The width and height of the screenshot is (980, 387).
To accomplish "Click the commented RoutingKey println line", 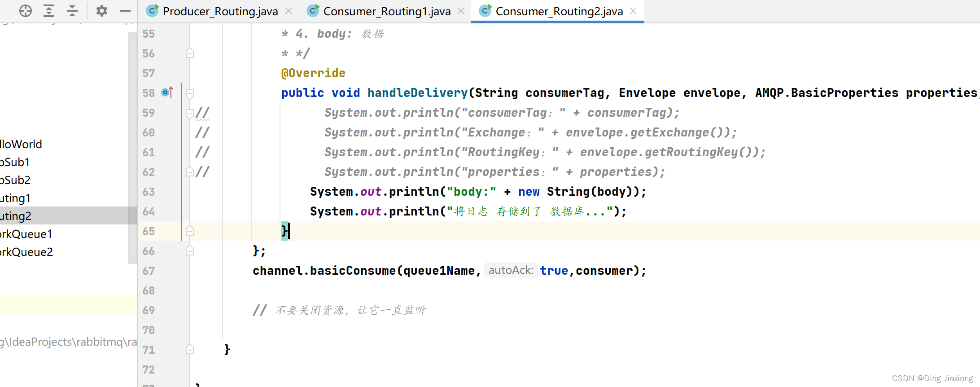I will 545,152.
